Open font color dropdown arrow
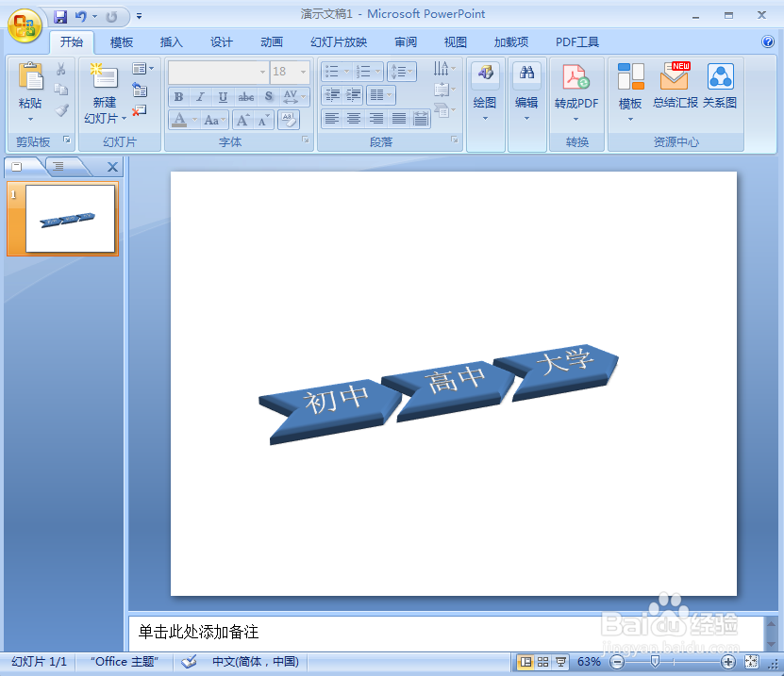784x676 pixels. 194,120
